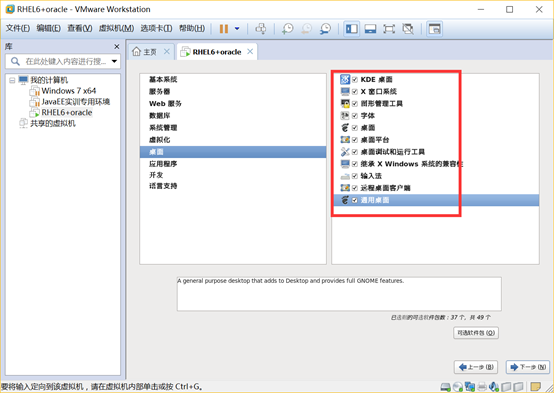The width and height of the screenshot is (554, 393).
Task: Open the power options dropdown arrow beside pause
Action: [x=237, y=29]
